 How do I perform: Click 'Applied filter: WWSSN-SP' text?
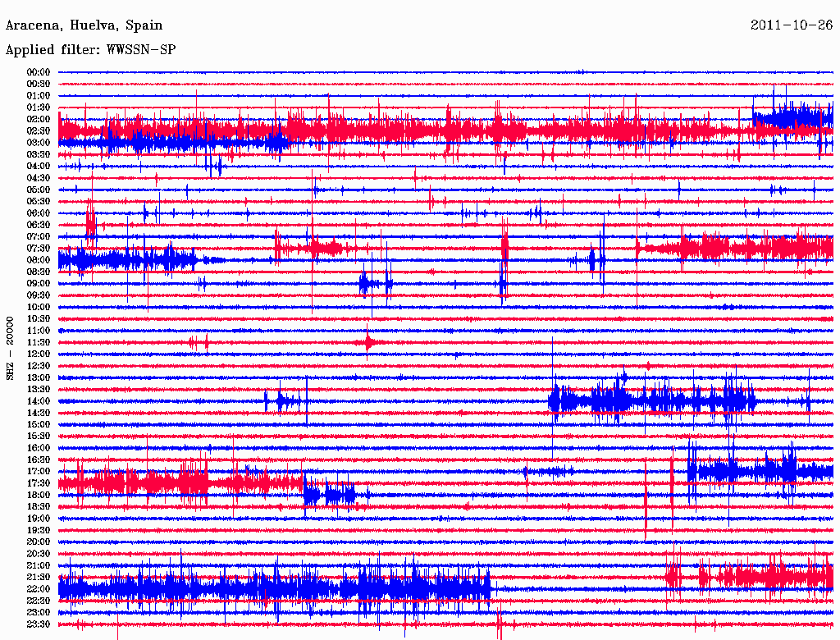(x=90, y=50)
